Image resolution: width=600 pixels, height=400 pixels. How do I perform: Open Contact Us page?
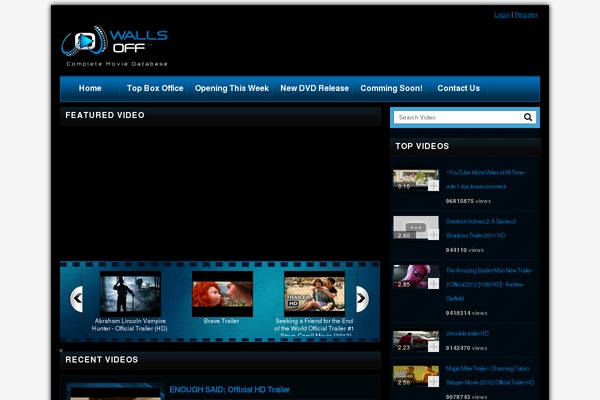tap(458, 88)
